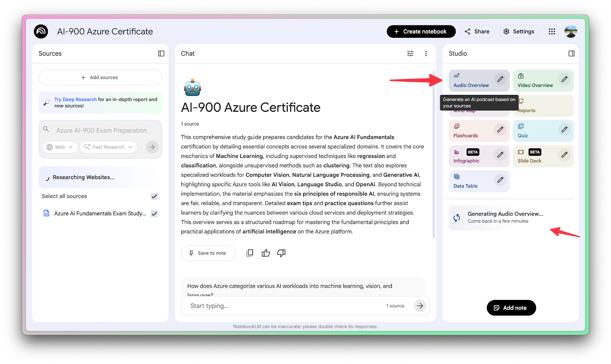Add a new note in Studio
Viewport: 611px width, 364px height.
[x=511, y=308]
